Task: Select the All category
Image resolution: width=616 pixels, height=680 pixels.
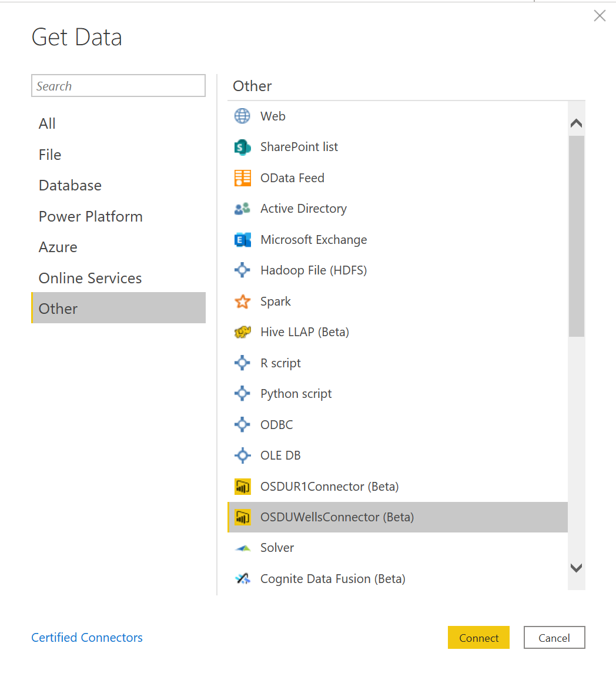Action: point(118,123)
